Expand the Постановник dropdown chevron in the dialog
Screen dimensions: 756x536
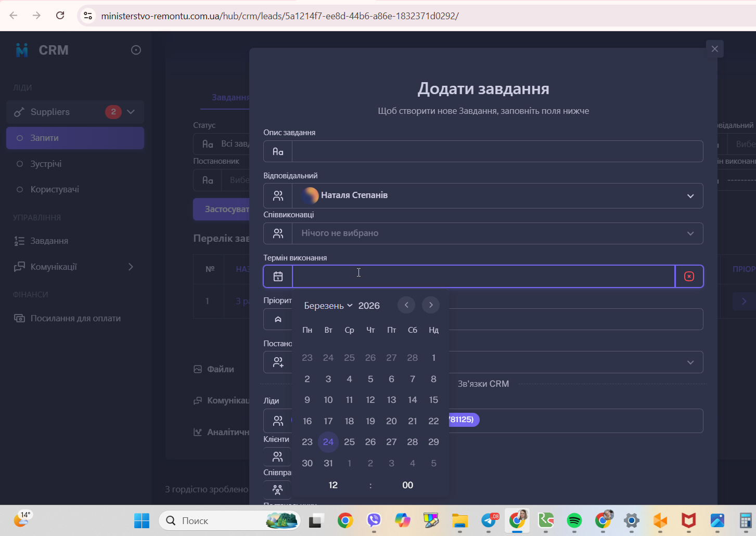(x=690, y=362)
